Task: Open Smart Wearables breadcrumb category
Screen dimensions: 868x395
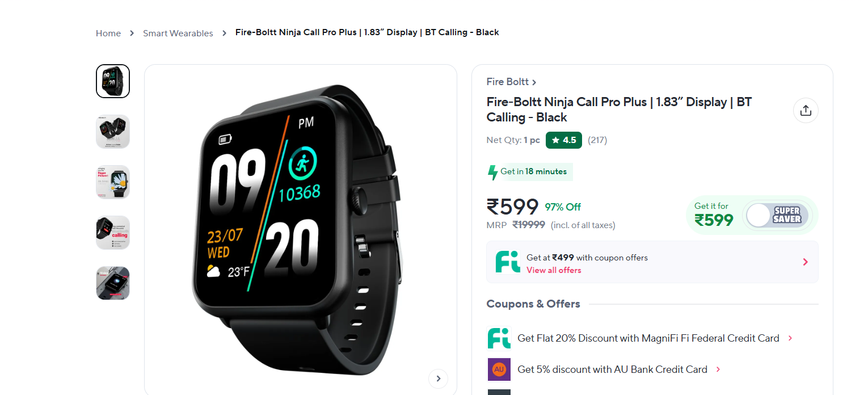Action: 178,33
